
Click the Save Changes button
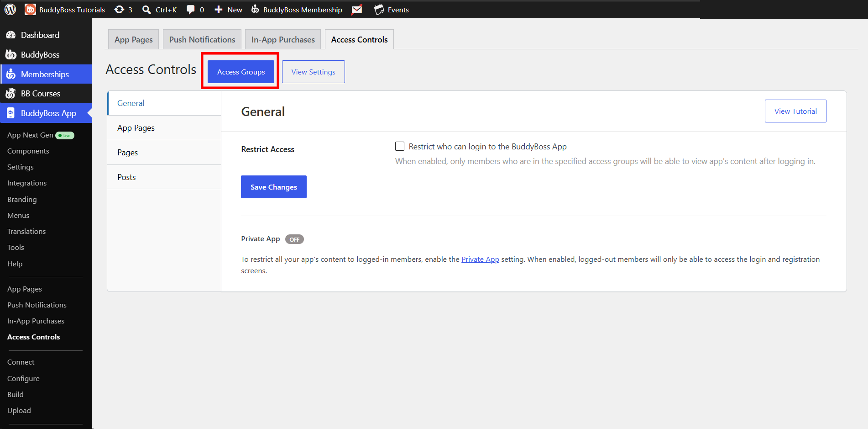click(x=274, y=187)
